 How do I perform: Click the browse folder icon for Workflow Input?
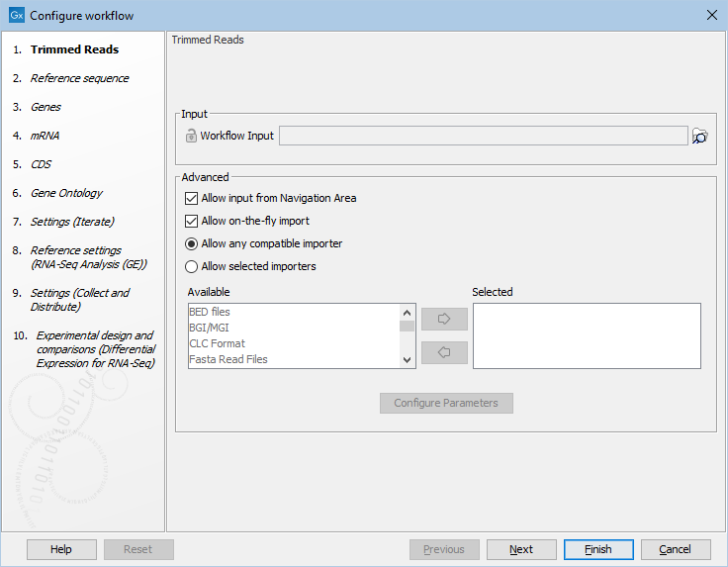(700, 137)
